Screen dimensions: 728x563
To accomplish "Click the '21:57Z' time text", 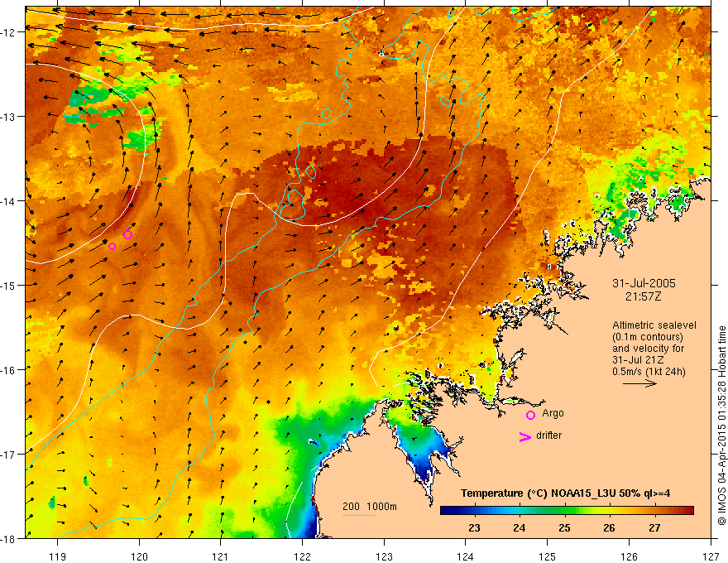I will pyautogui.click(x=643, y=296).
